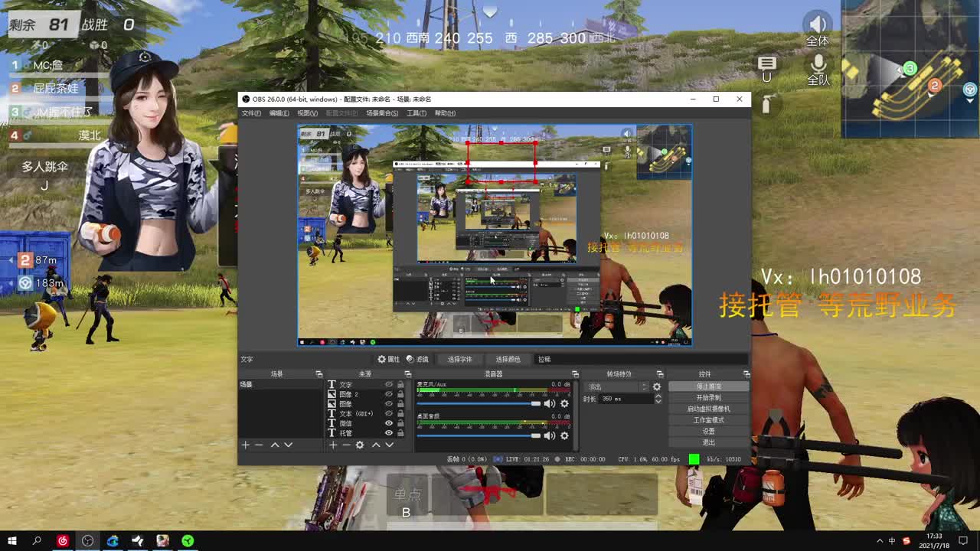
Task: Open the 帮助 menu in OBS
Action: (445, 113)
